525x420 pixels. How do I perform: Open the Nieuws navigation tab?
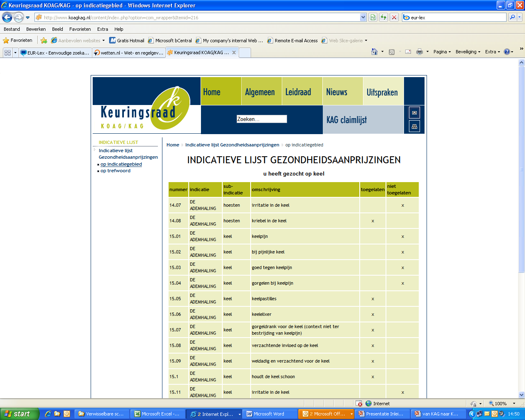point(342,91)
